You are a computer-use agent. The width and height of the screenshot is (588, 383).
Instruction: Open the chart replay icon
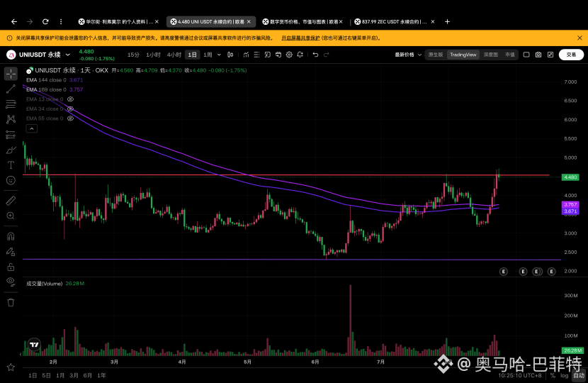tap(278, 55)
